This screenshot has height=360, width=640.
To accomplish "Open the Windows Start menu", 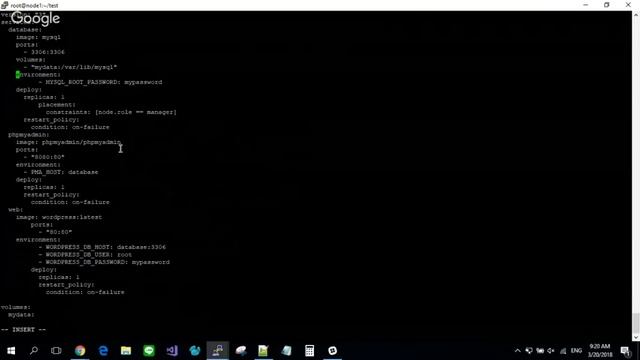I will [x=11, y=351].
